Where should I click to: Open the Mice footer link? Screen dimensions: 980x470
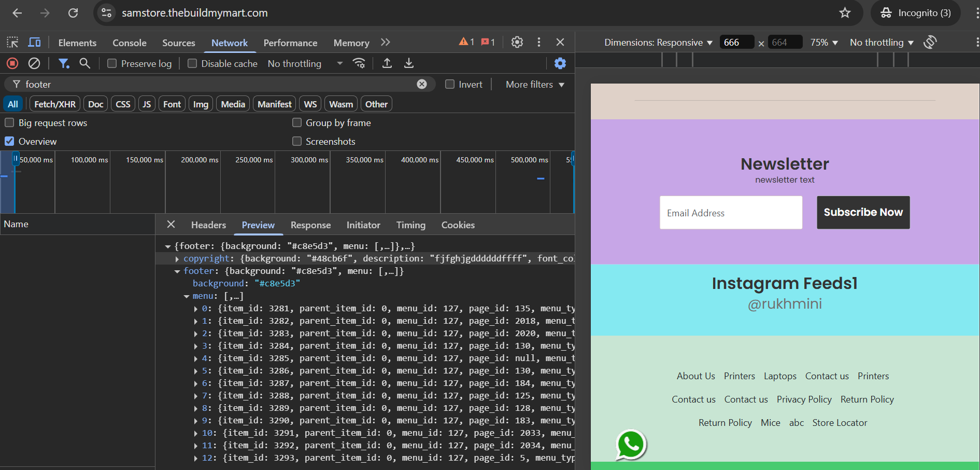tap(770, 422)
